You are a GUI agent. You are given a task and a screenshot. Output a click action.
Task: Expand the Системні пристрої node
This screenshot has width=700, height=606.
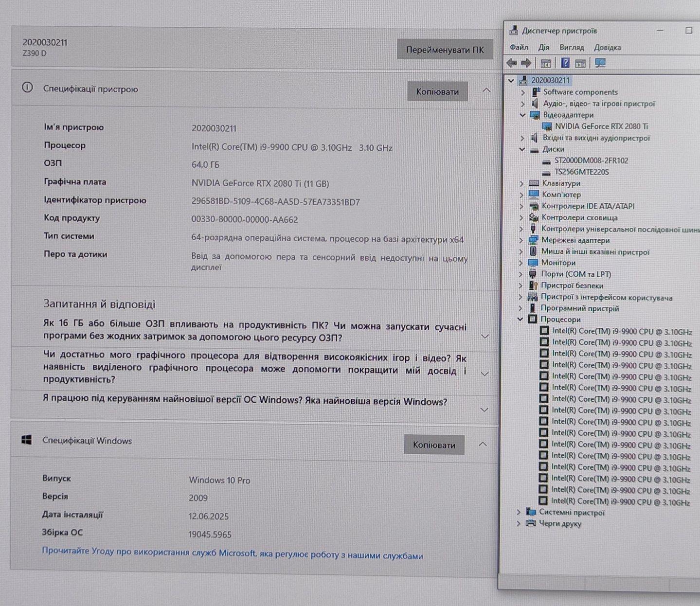[519, 512]
